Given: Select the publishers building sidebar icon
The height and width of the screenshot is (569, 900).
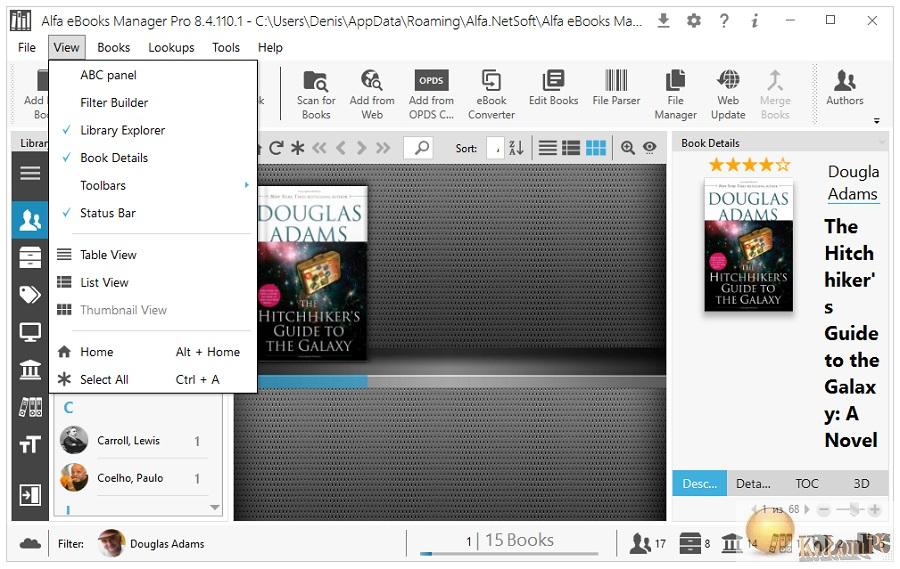Looking at the screenshot, I should [30, 369].
